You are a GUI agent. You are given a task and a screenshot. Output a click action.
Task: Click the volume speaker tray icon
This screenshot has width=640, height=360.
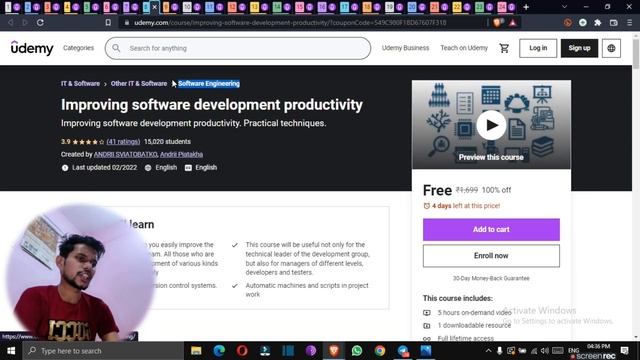[544, 351]
